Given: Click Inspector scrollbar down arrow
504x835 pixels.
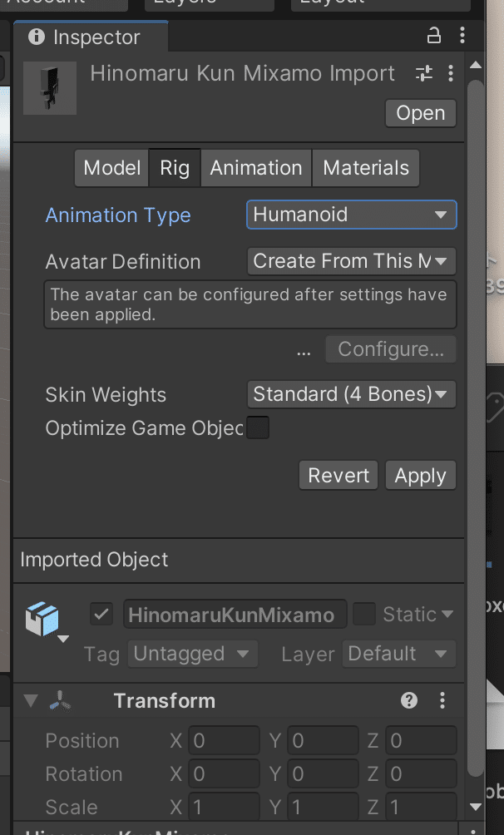Looking at the screenshot, I should 476,807.
